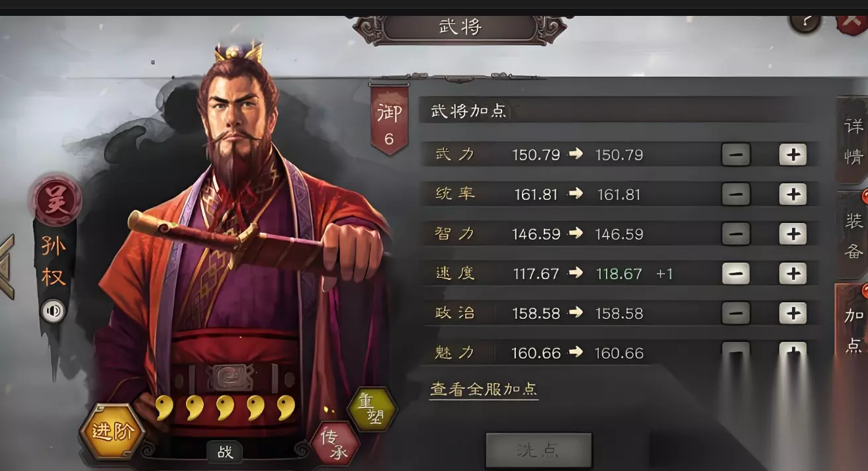Screen dimensions: 868x471
Task: Go to previous general with left arrow
Action: (x=7, y=267)
